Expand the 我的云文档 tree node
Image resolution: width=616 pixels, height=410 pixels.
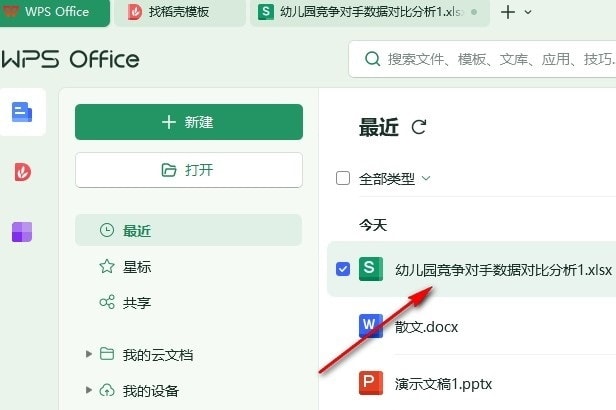pyautogui.click(x=89, y=354)
